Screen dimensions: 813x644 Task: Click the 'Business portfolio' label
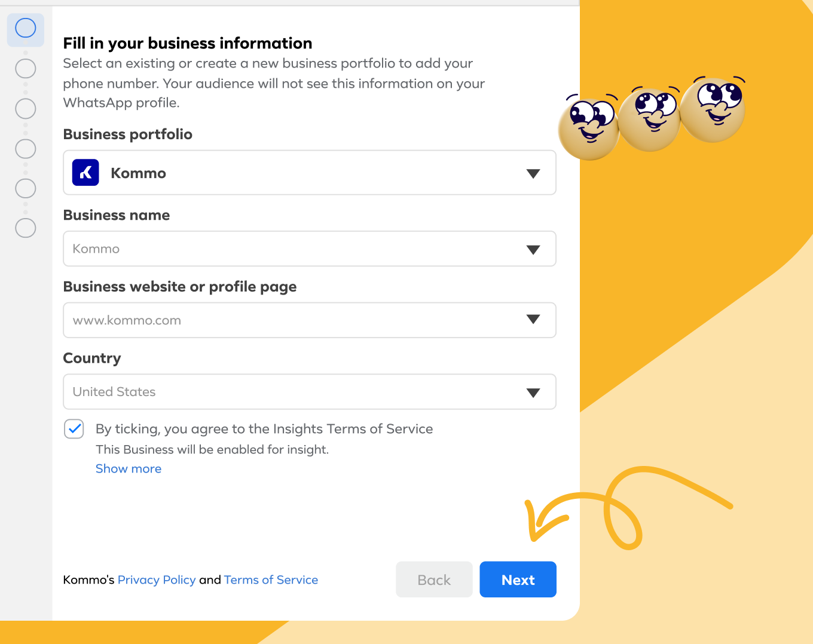coord(128,134)
